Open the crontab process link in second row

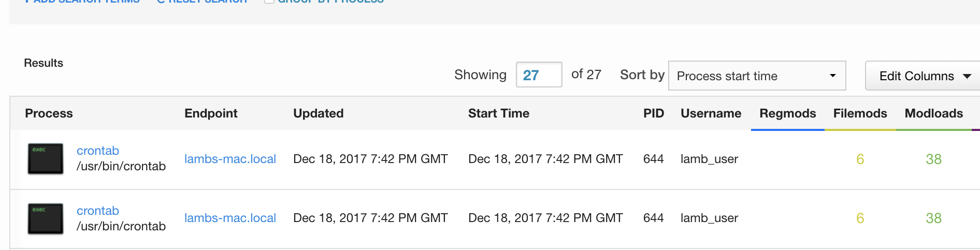[98, 211]
